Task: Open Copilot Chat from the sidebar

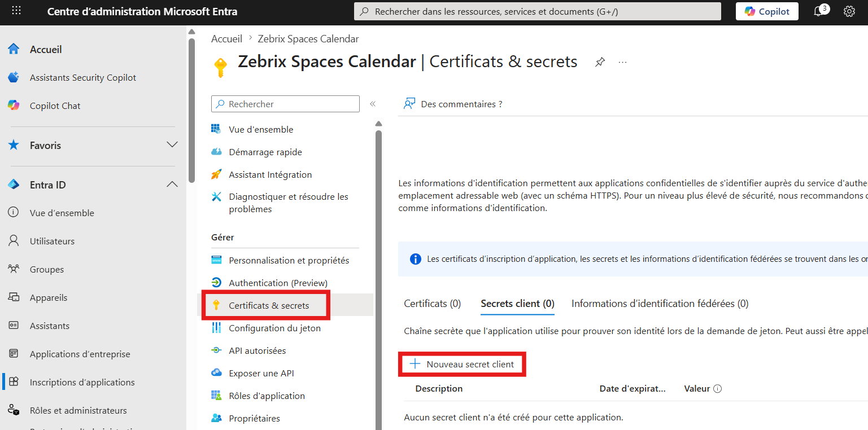Action: coord(55,106)
